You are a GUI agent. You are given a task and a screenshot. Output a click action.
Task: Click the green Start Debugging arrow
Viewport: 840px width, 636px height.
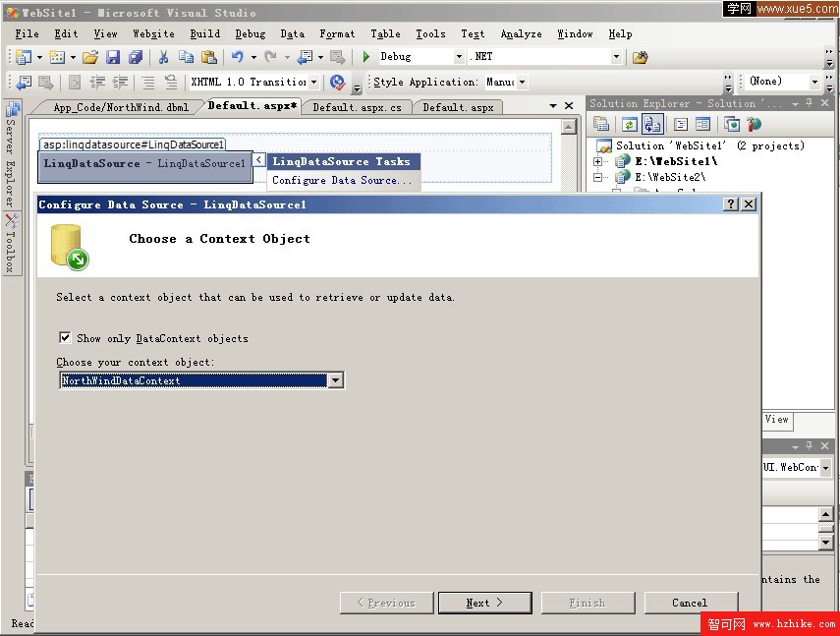[x=366, y=56]
